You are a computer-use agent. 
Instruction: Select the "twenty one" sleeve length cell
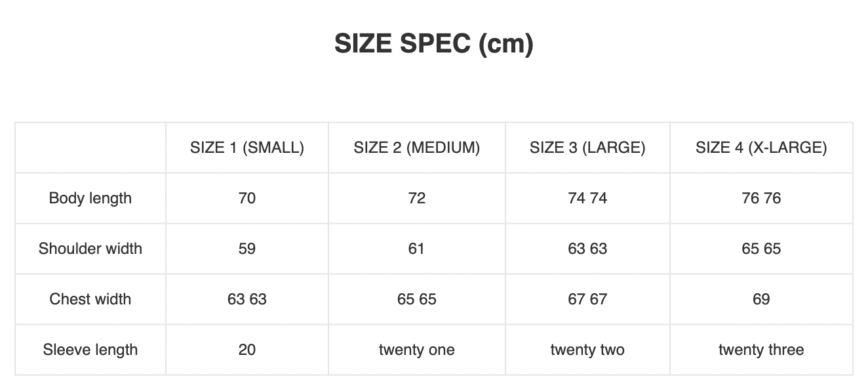417,350
